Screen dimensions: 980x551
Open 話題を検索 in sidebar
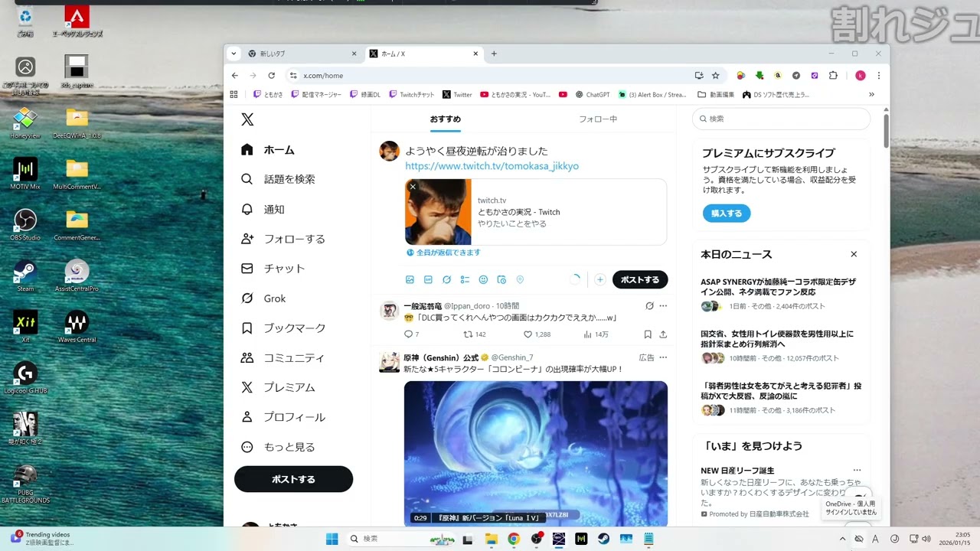coord(279,179)
